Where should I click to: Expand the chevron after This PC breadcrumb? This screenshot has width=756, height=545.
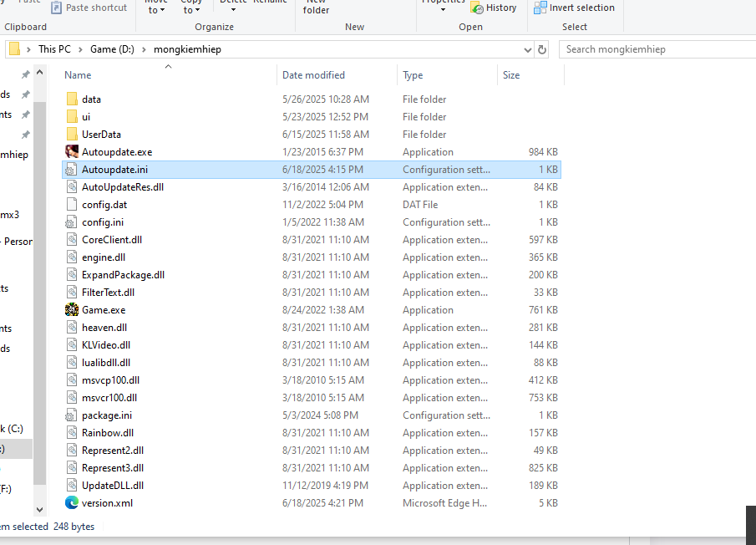coord(80,49)
